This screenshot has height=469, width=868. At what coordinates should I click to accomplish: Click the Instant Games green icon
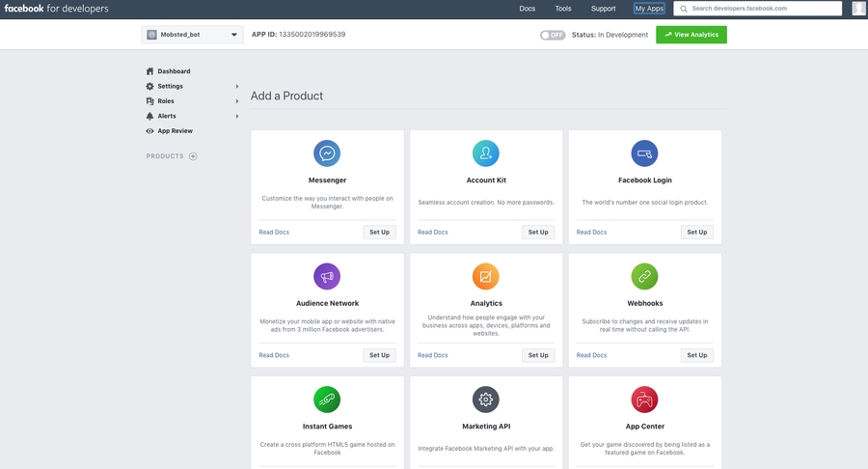(327, 400)
